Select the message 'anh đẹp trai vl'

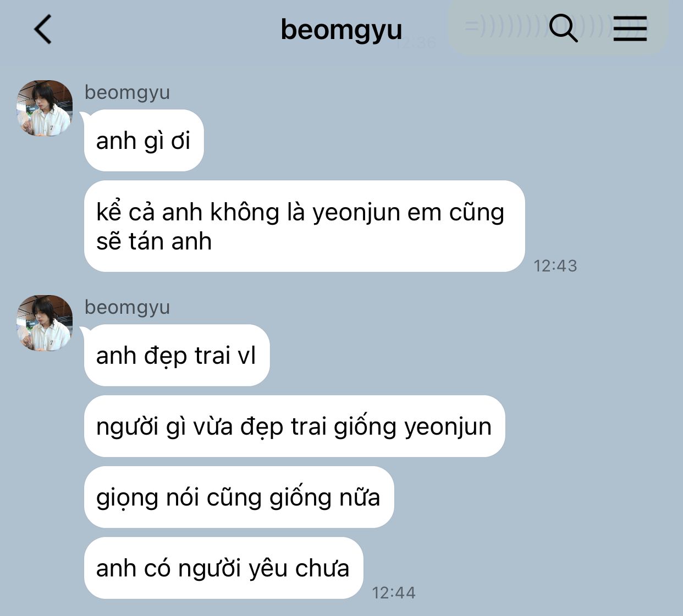[x=177, y=356]
